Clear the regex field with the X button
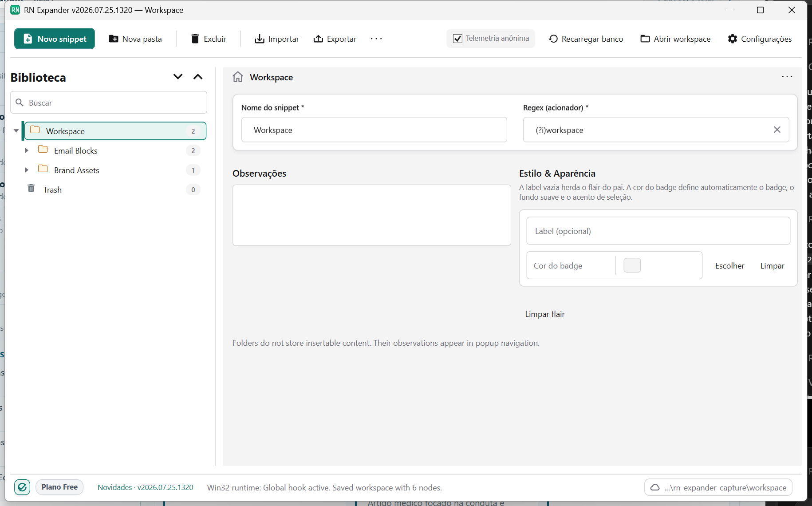Viewport: 812px width, 506px height. tap(777, 130)
